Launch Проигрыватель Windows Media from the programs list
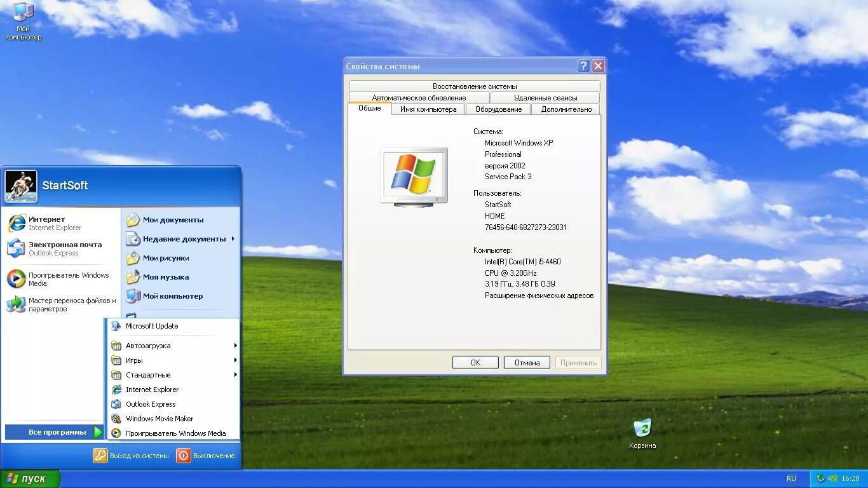 tap(173, 433)
